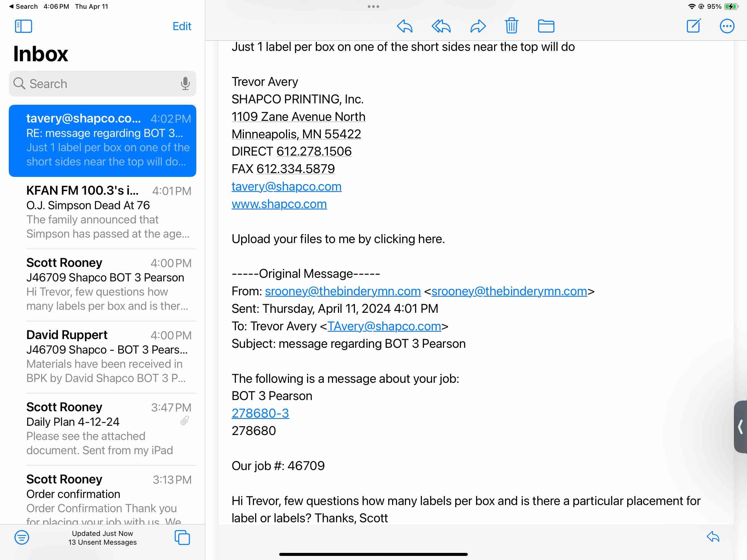Open the stacked message windows icon

click(x=182, y=537)
